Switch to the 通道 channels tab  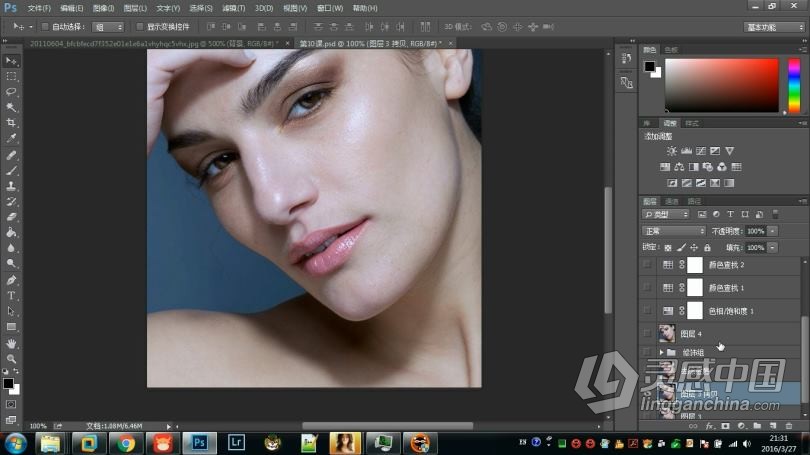click(672, 201)
